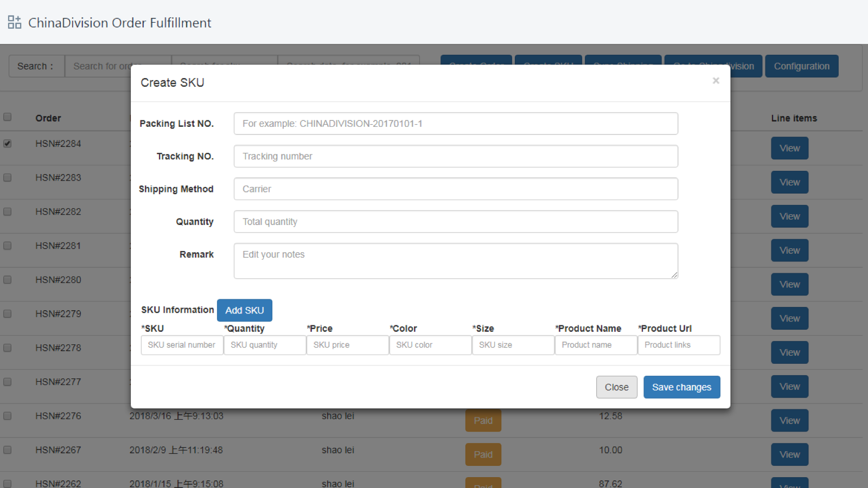The width and height of the screenshot is (868, 488).
Task: View line items for order HSN#2267
Action: pyautogui.click(x=789, y=454)
